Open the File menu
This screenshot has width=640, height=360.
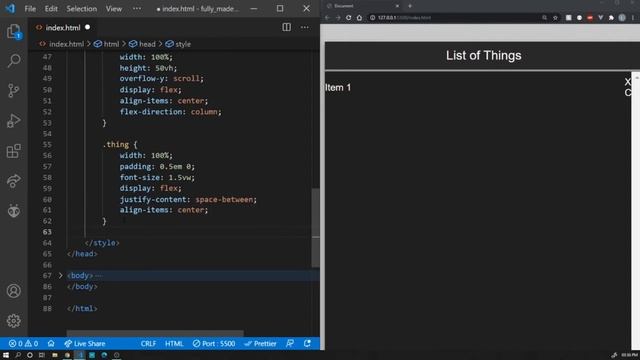pyautogui.click(x=30, y=9)
